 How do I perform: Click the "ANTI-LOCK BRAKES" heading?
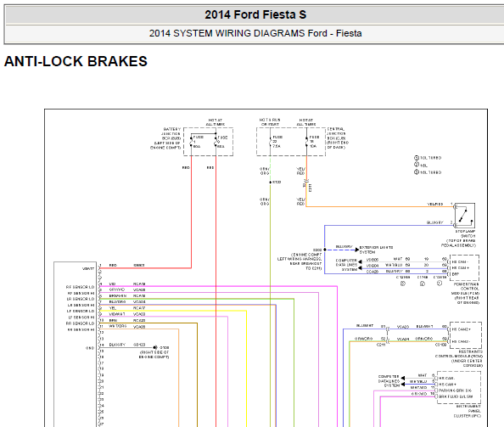coord(76,61)
